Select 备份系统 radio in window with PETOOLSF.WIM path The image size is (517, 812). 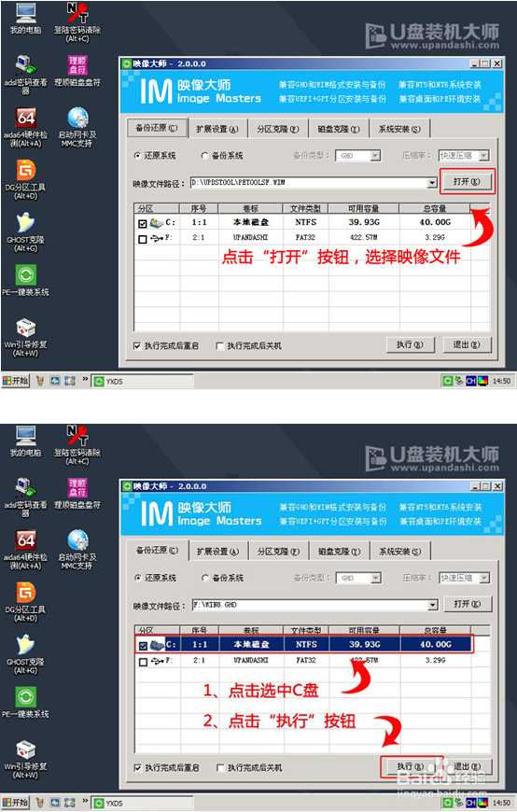[204, 155]
